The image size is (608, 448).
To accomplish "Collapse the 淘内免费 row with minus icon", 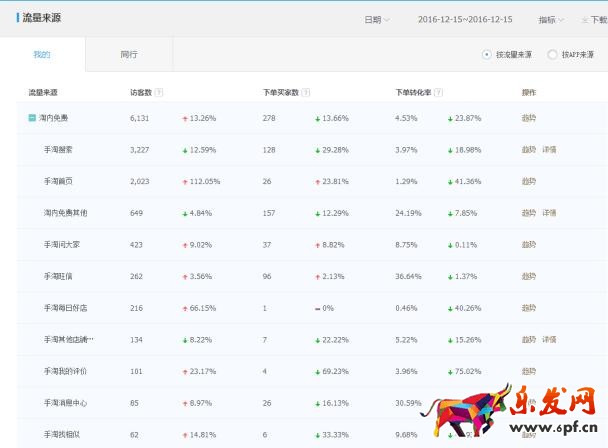I will click(32, 118).
